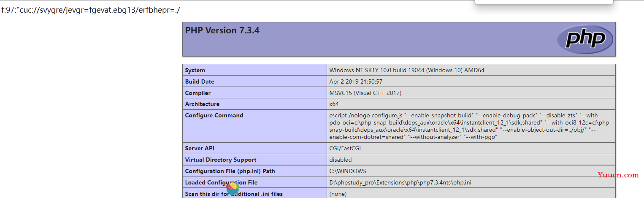Click the '(none)' value
Image resolution: width=644 pixels, height=198 pixels.
tap(338, 194)
